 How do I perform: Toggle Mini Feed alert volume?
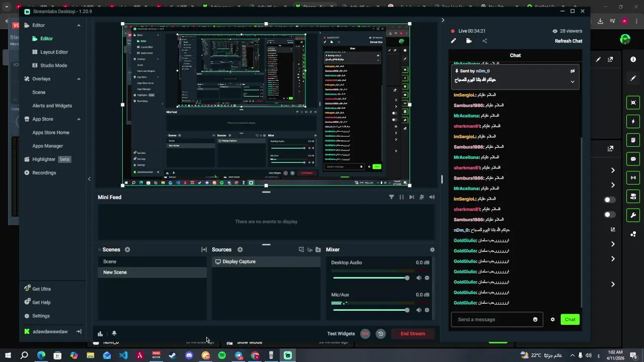[432, 197]
